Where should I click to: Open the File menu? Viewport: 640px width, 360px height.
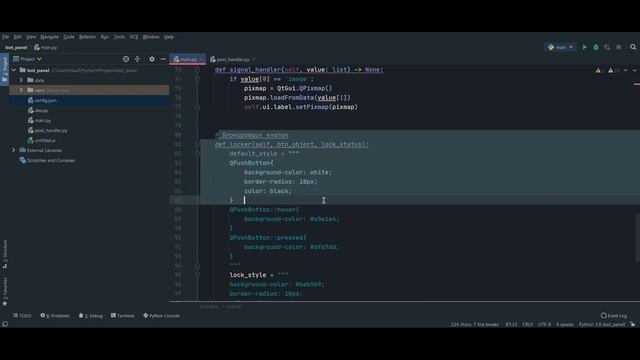coord(6,37)
